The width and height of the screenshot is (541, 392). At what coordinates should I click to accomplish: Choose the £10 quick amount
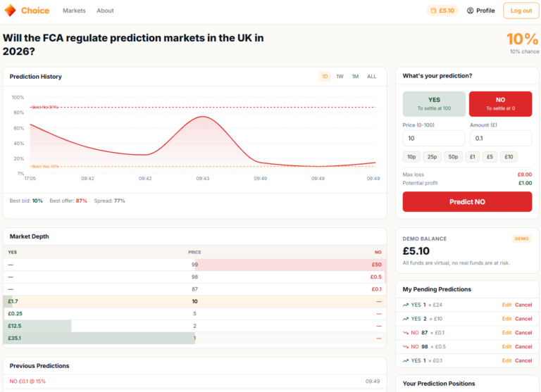pos(509,157)
